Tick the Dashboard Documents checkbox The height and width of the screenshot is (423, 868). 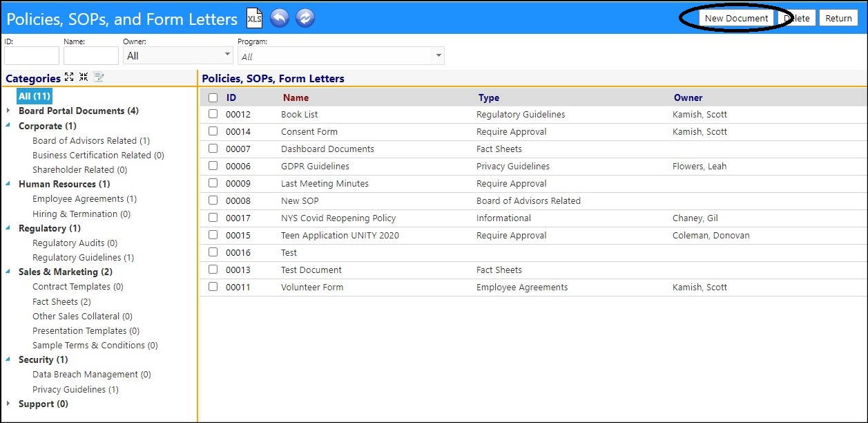(213, 149)
